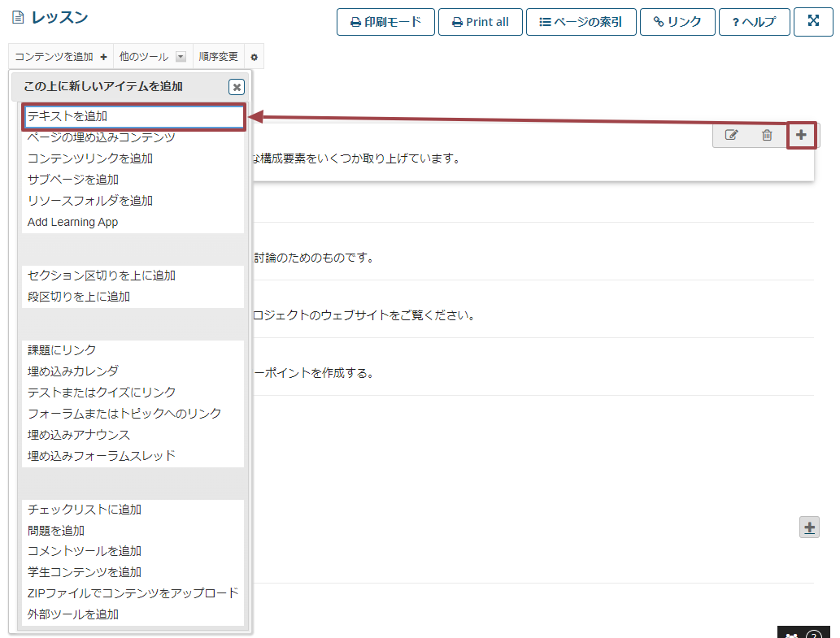This screenshot has height=638, width=840.
Task: Select テキストを追加 menu entry
Action: tap(133, 117)
